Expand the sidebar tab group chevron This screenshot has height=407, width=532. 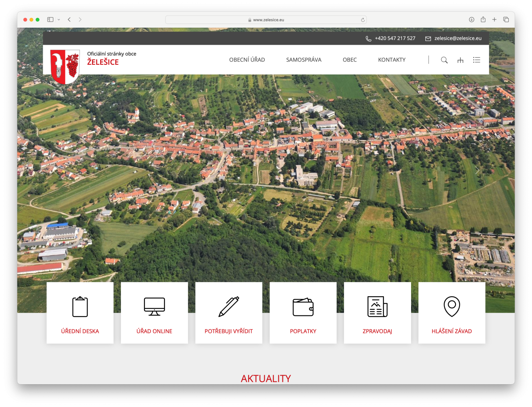pyautogui.click(x=59, y=20)
